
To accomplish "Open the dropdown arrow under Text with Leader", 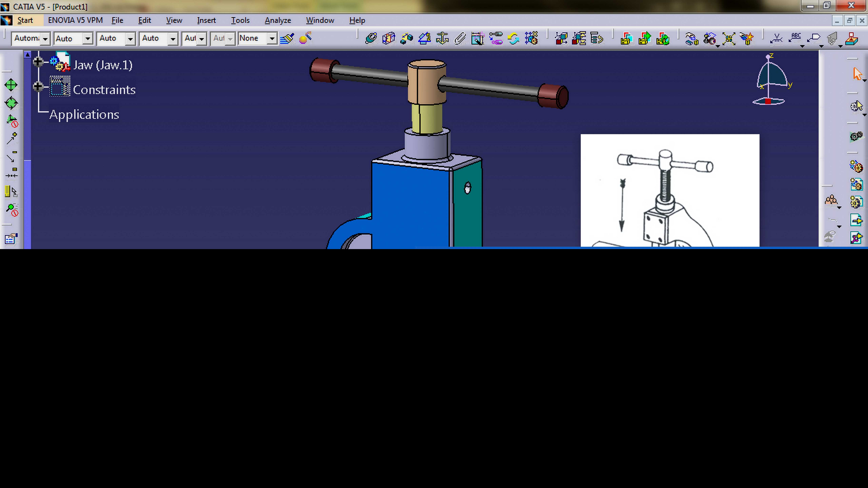I will pyautogui.click(x=802, y=46).
